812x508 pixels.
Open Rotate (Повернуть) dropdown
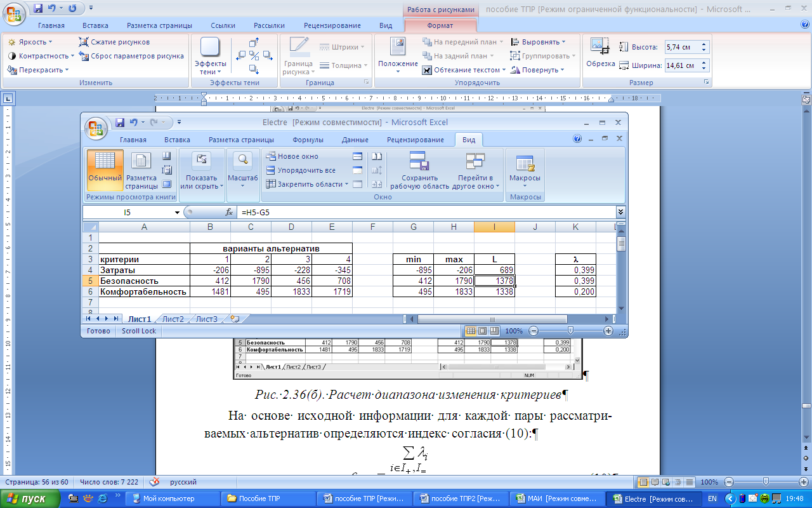(538, 70)
